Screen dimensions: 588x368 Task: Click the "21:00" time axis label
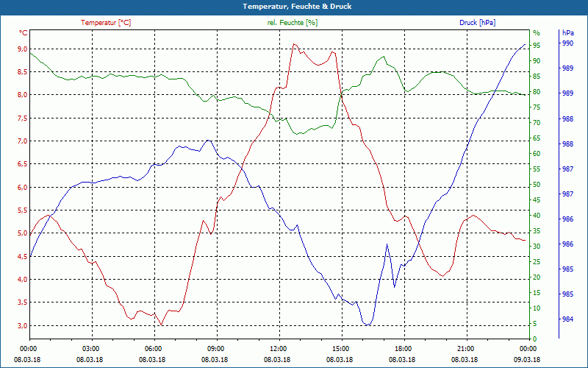point(466,348)
